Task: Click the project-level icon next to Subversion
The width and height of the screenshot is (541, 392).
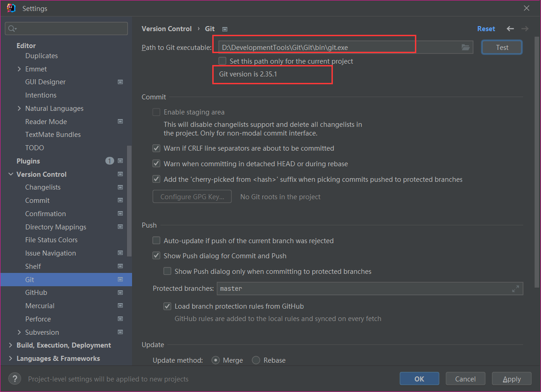Action: pyautogui.click(x=120, y=332)
